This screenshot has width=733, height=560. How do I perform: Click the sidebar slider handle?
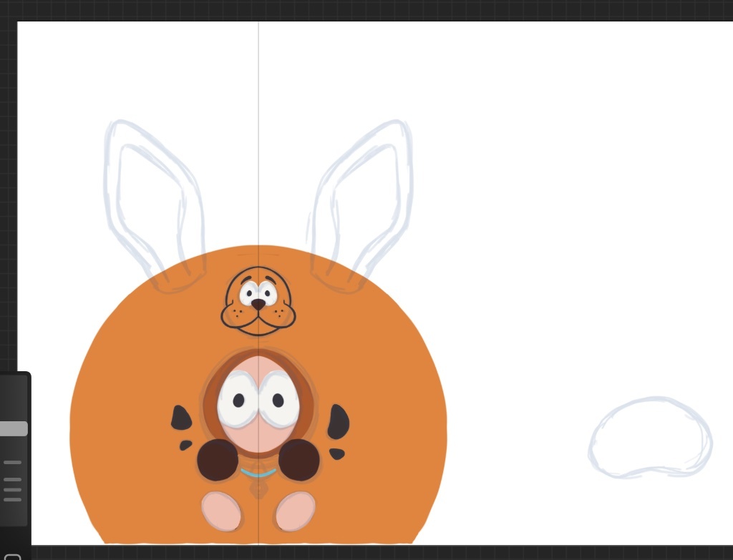14,428
